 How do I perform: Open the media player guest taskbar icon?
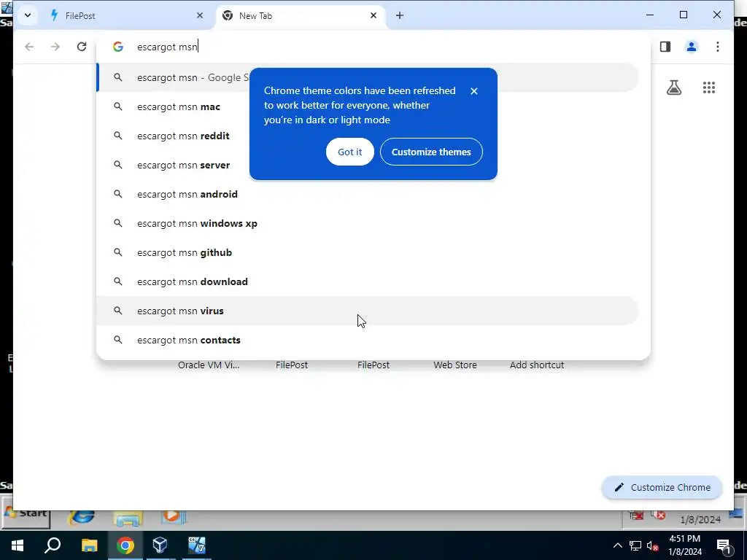[172, 517]
